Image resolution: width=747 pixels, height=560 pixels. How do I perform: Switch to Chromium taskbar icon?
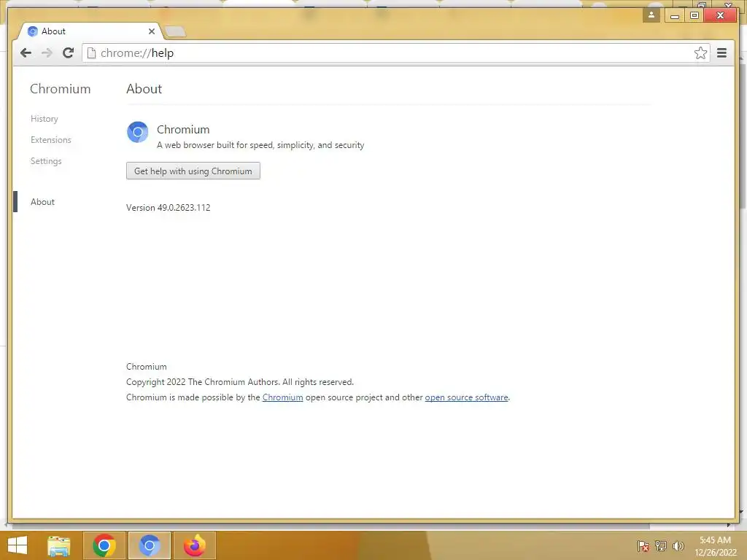(x=149, y=545)
